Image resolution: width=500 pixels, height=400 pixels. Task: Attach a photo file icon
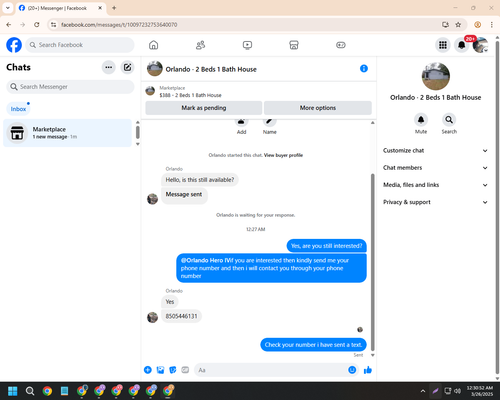[160, 370]
